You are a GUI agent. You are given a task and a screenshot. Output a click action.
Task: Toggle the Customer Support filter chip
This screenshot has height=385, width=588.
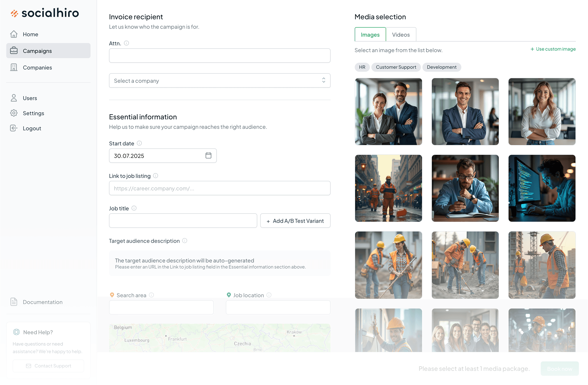pos(396,67)
